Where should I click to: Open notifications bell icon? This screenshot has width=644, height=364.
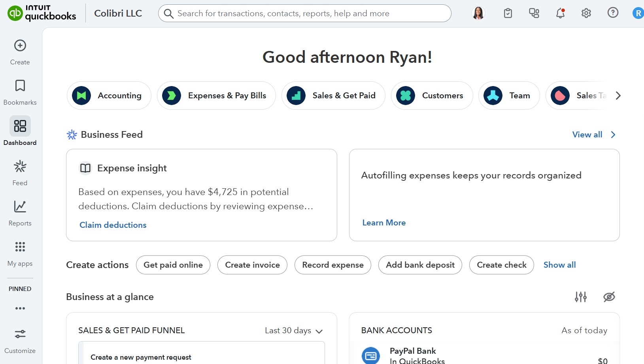tap(560, 13)
